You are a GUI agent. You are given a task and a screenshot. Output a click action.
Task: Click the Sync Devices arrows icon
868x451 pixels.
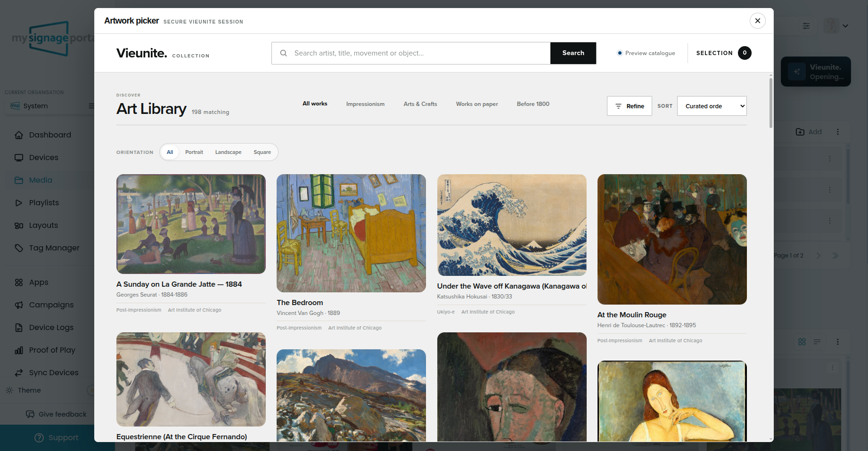tap(19, 373)
